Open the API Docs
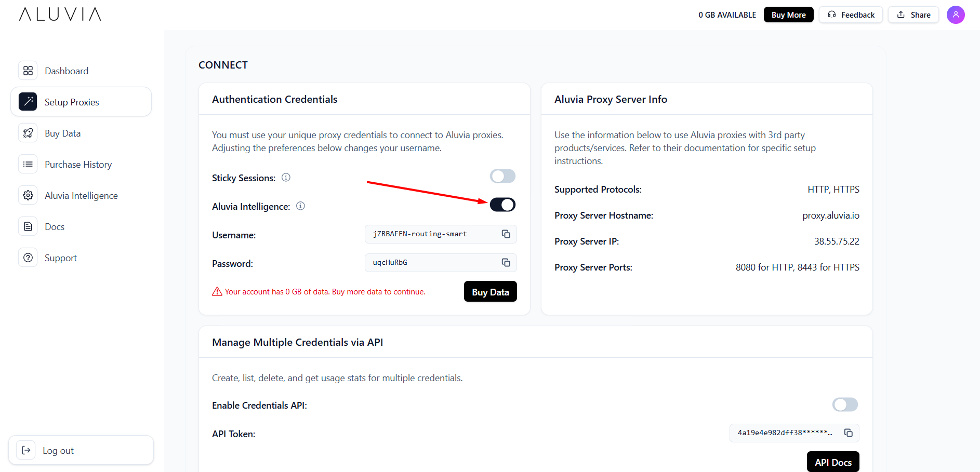 [x=833, y=462]
